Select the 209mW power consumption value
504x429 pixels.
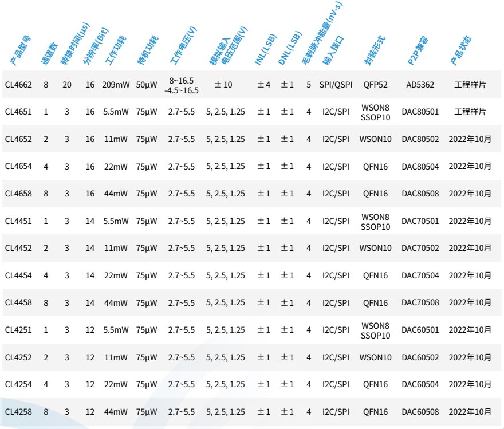(x=116, y=85)
